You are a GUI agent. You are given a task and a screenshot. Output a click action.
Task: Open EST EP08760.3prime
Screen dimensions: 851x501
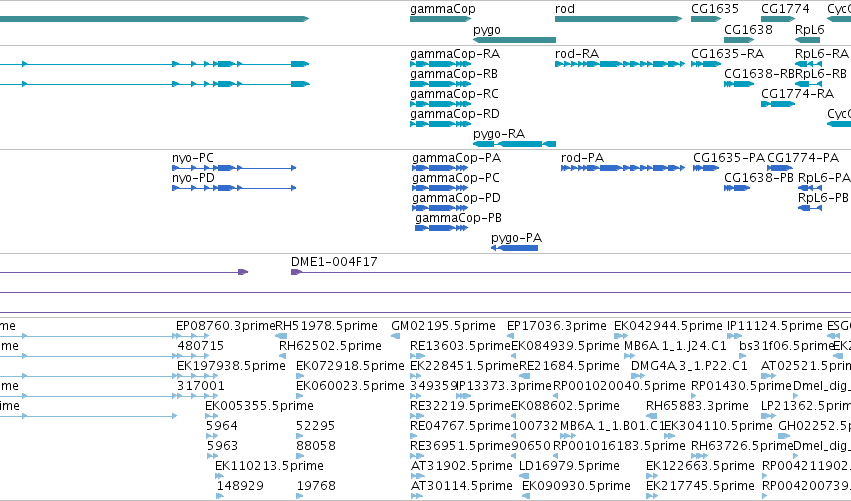226,326
